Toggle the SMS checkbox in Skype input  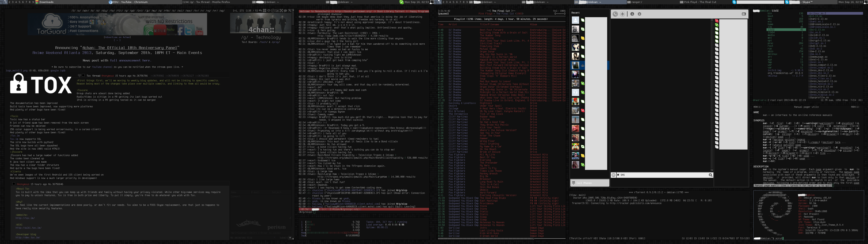tap(618, 175)
